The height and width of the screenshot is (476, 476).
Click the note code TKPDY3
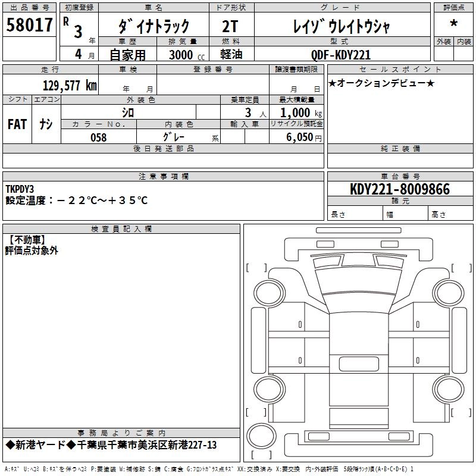coord(20,189)
